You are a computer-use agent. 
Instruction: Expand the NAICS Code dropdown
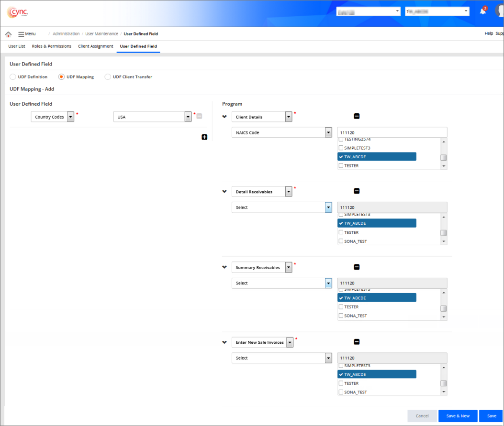(x=328, y=132)
